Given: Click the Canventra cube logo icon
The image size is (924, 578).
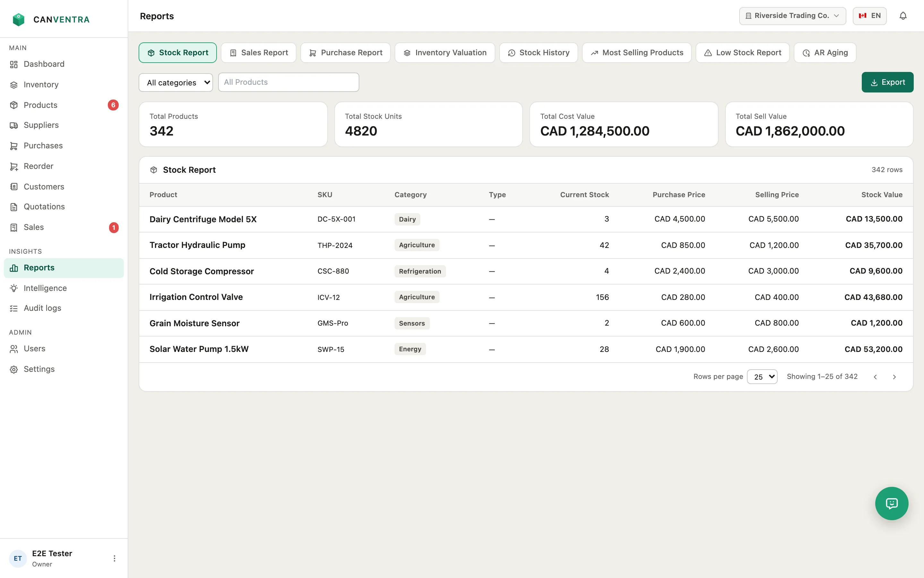Looking at the screenshot, I should [x=18, y=20].
